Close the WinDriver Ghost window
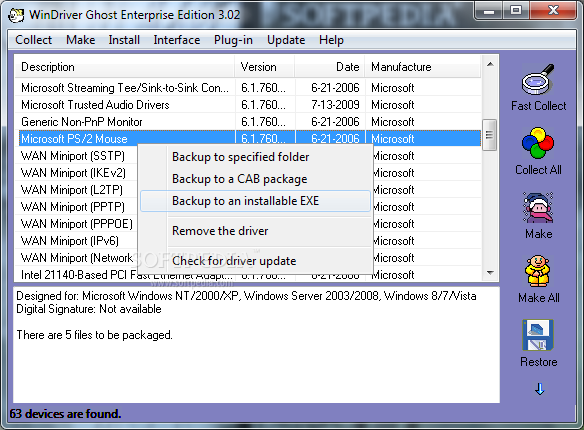This screenshot has height=430, width=584. click(553, 10)
